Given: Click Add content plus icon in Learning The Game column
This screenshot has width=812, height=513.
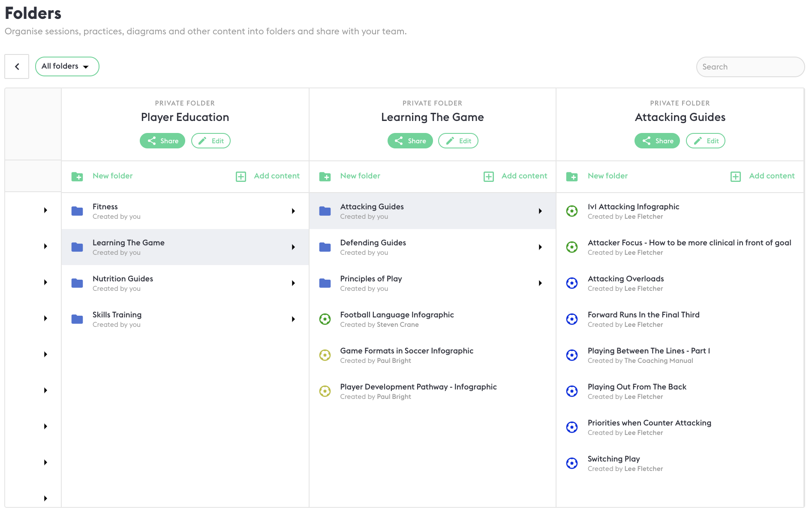Looking at the screenshot, I should pos(488,176).
